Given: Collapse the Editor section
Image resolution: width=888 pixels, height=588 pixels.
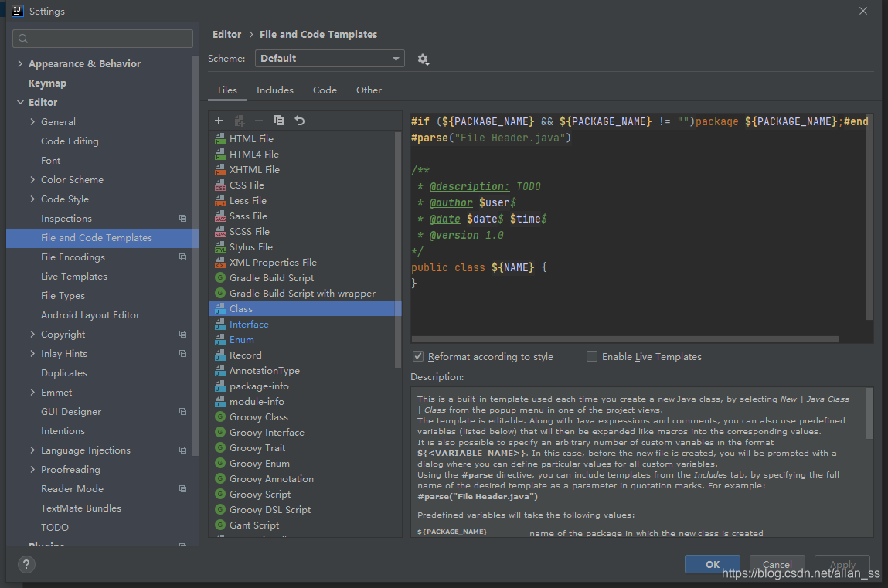Looking at the screenshot, I should coord(20,102).
